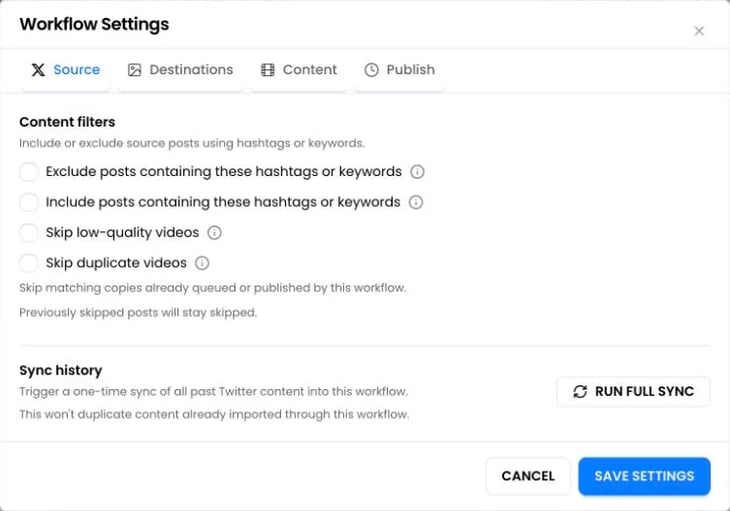Toggle Skip low-quality videos option

coord(29,233)
